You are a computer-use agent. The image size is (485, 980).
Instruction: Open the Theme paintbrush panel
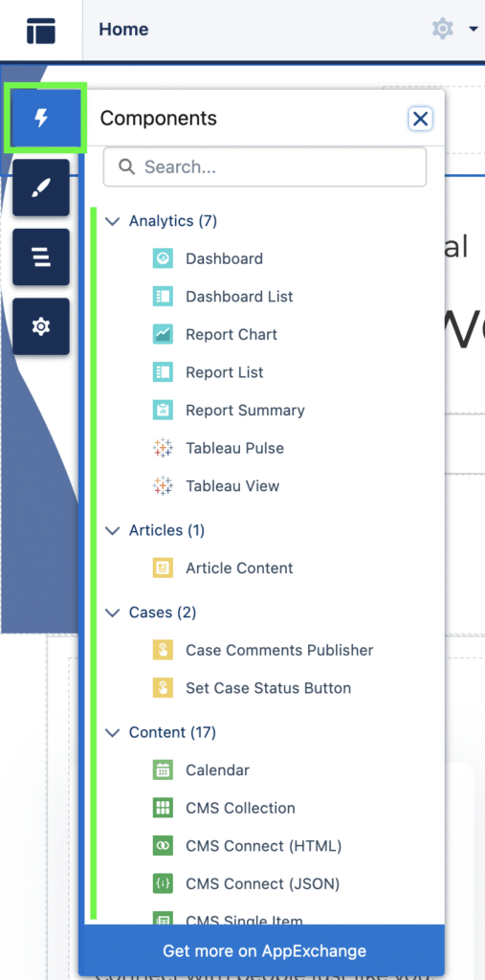click(41, 188)
